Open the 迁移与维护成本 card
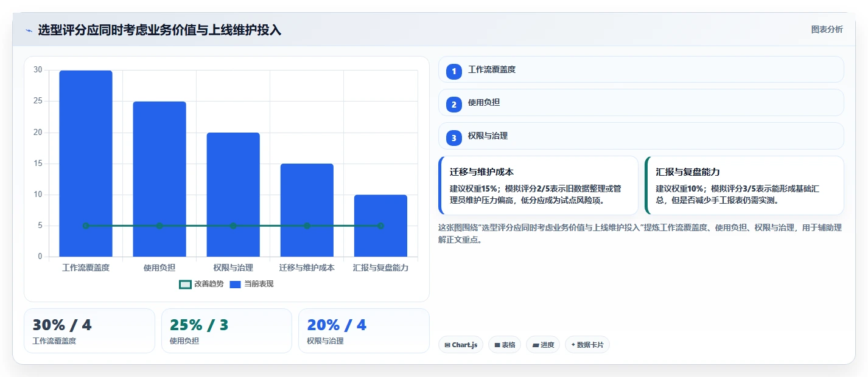This screenshot has width=868, height=377. point(538,185)
